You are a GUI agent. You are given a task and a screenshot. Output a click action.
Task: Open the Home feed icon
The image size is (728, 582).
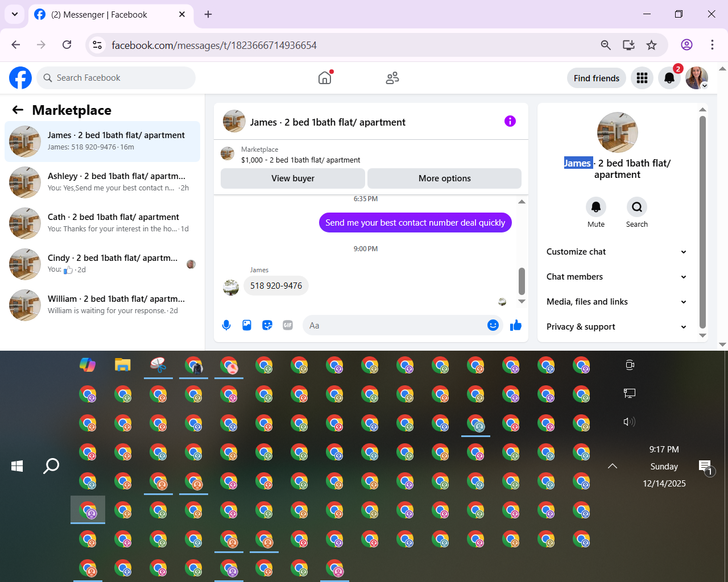(325, 78)
